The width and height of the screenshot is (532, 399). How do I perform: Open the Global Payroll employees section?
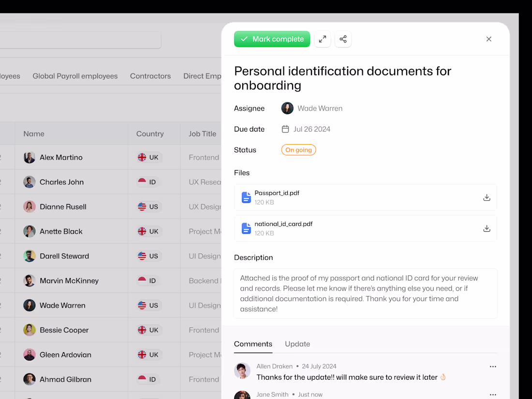[x=75, y=76]
